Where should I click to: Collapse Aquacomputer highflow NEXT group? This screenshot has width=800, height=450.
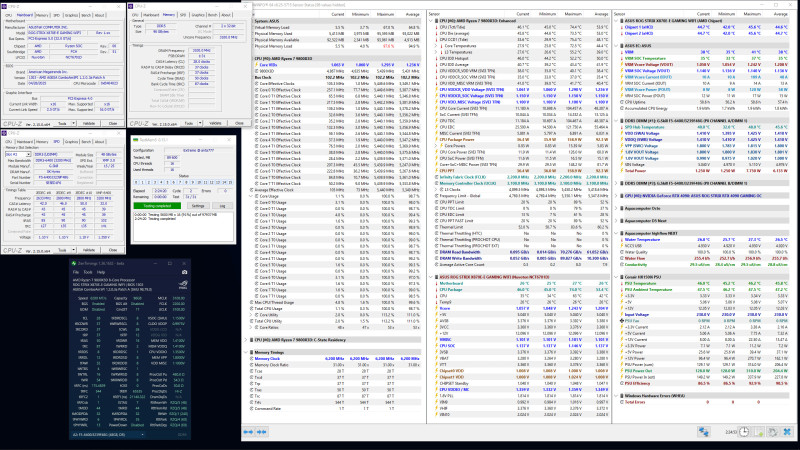click(616, 233)
